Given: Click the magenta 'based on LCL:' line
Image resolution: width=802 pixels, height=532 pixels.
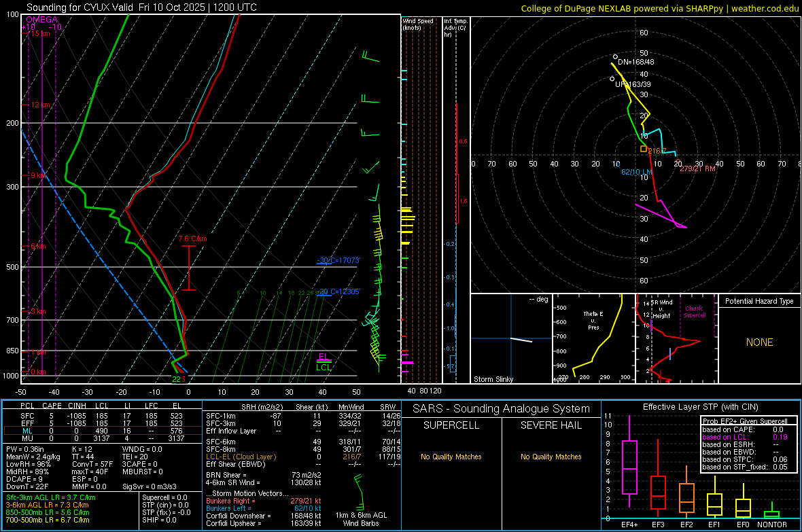Looking at the screenshot, I should point(745,437).
